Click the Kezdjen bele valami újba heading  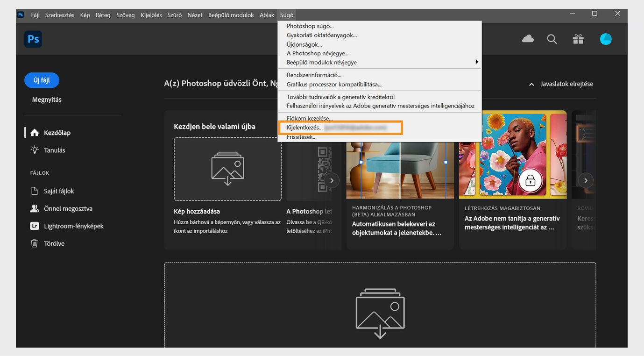pyautogui.click(x=214, y=126)
